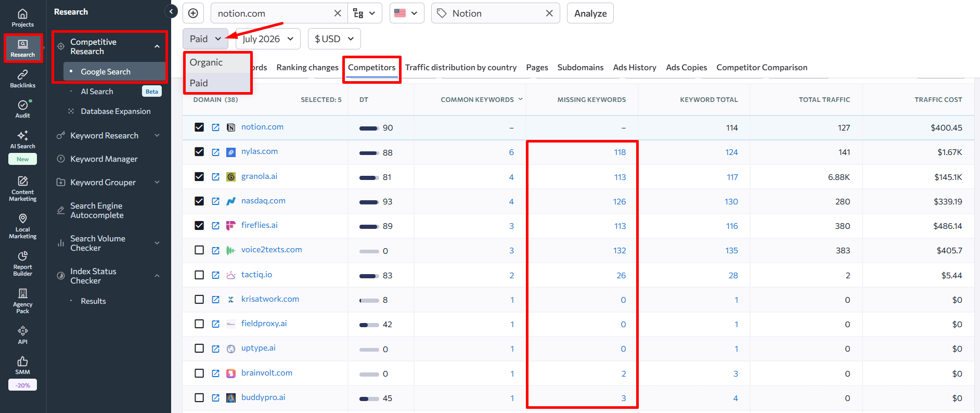Open nylas.com external link icon

point(215,152)
